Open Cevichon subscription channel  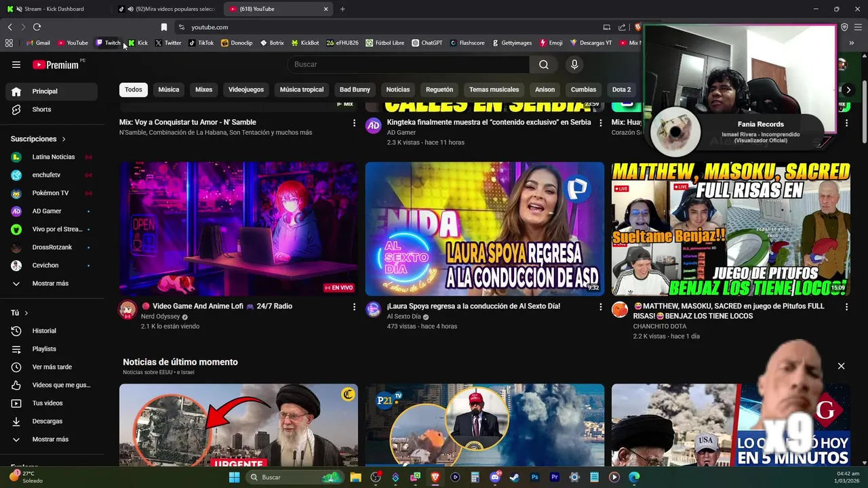[52, 265]
